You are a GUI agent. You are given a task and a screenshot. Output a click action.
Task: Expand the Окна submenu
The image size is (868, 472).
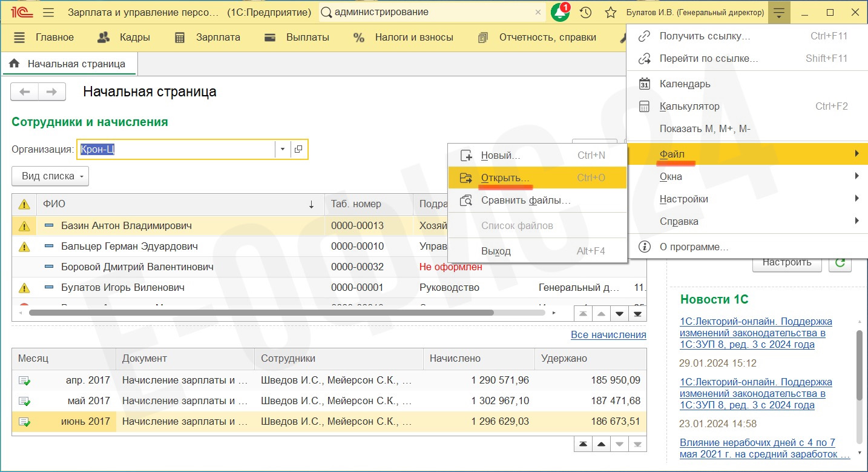671,176
